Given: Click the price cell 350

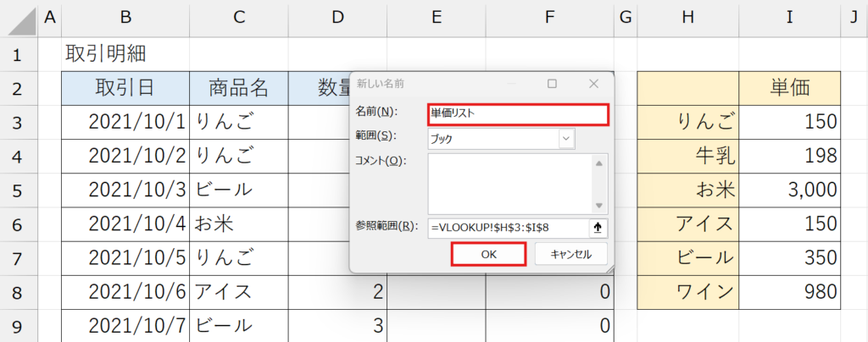Looking at the screenshot, I should (789, 258).
